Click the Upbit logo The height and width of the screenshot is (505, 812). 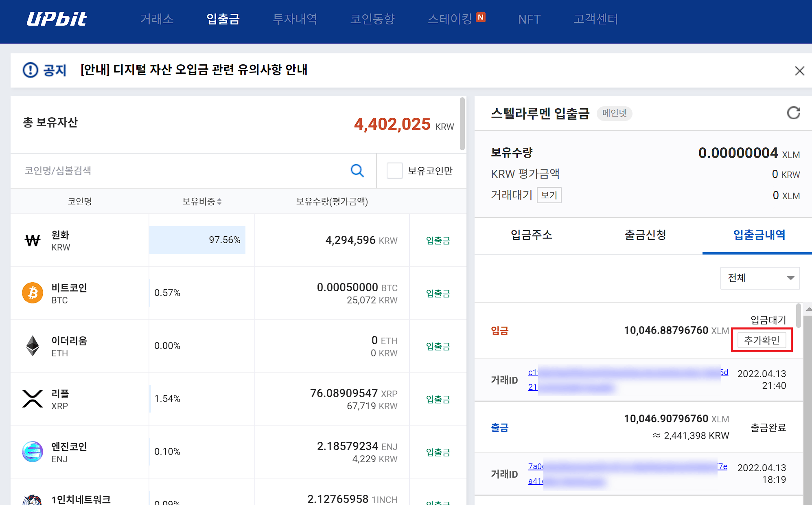(x=57, y=19)
